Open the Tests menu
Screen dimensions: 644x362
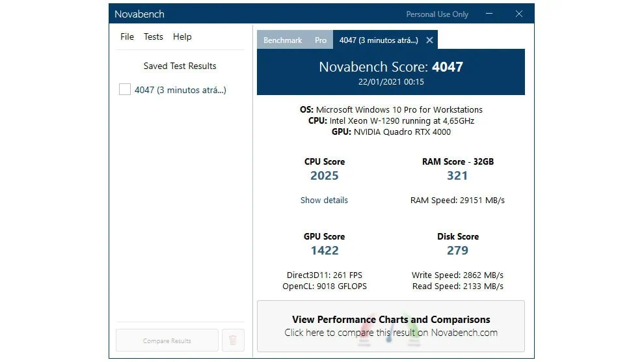coord(154,36)
